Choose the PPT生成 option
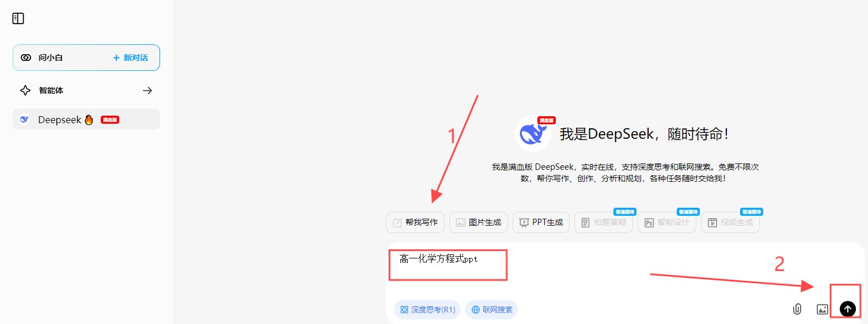Screen dimensions: 868x324 (541, 222)
